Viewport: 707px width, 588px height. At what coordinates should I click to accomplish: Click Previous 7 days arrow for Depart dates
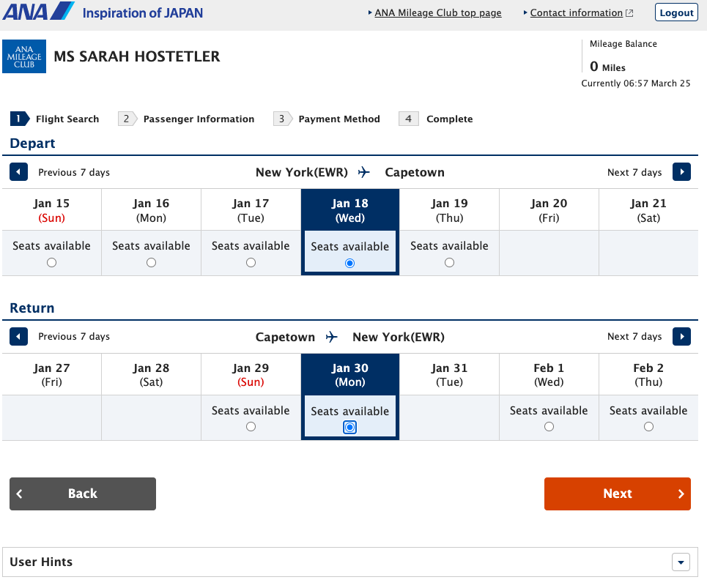pos(18,171)
